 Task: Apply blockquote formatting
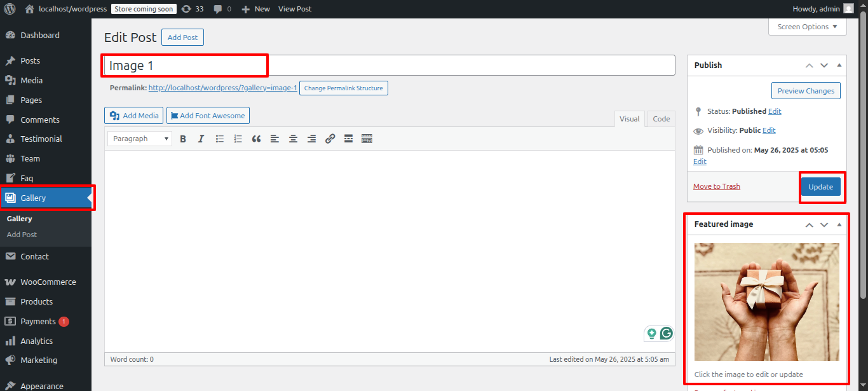(256, 139)
